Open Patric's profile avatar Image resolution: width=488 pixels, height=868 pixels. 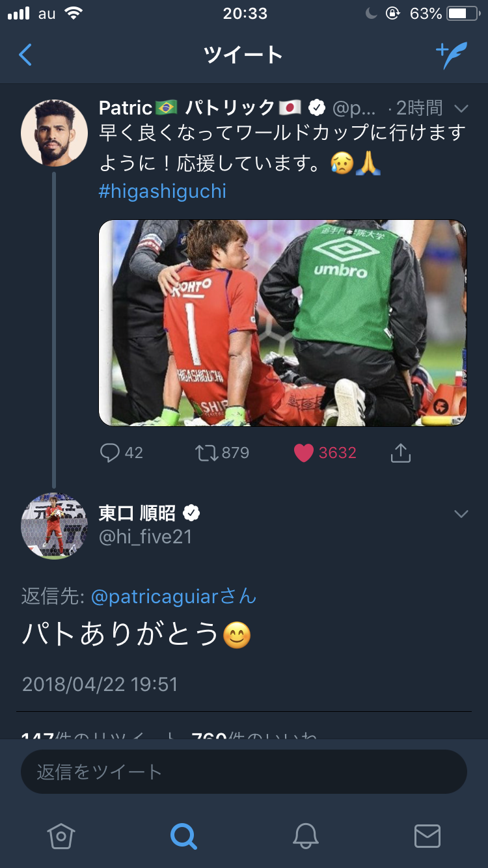click(x=55, y=133)
